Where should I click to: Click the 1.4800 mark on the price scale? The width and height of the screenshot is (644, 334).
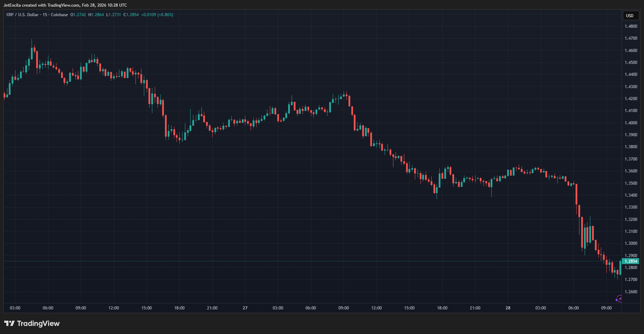pyautogui.click(x=631, y=26)
